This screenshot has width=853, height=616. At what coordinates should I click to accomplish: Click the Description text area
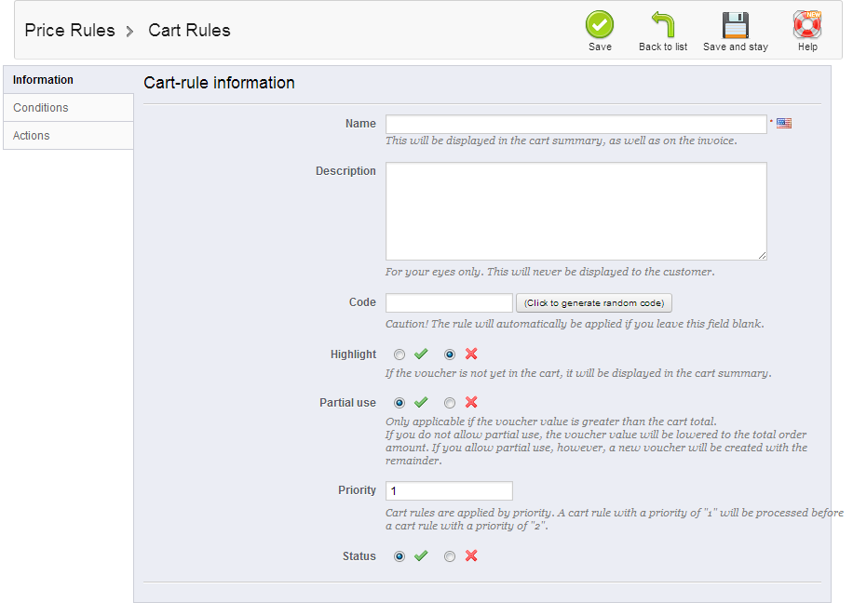point(575,210)
